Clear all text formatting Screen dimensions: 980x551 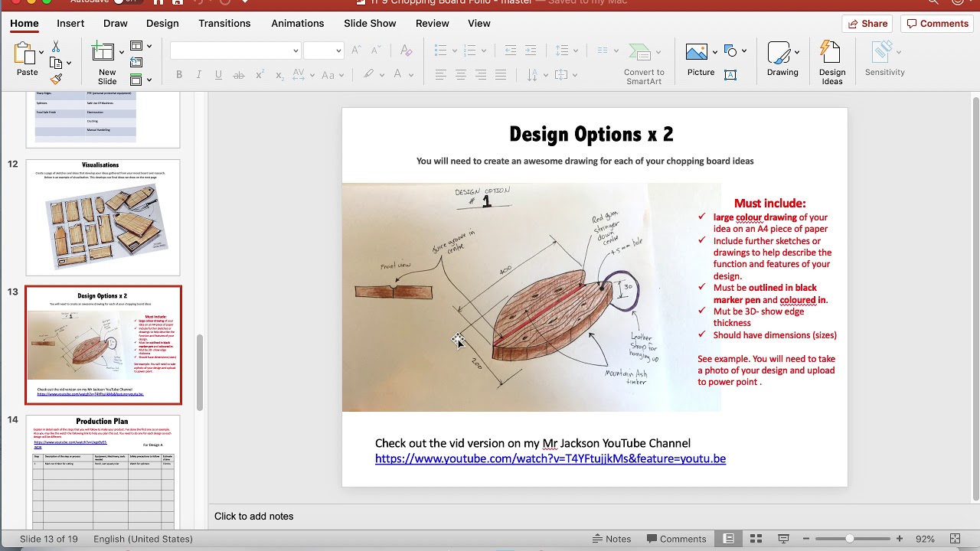click(x=407, y=51)
